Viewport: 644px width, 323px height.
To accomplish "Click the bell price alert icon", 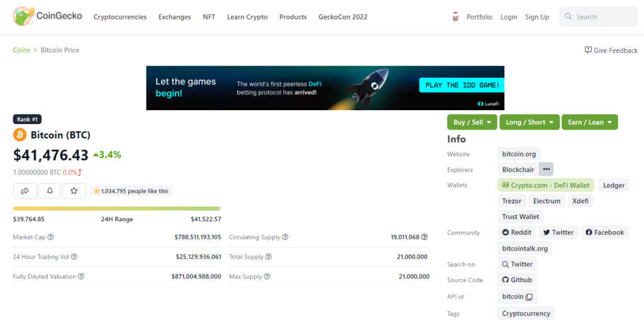I will point(50,191).
